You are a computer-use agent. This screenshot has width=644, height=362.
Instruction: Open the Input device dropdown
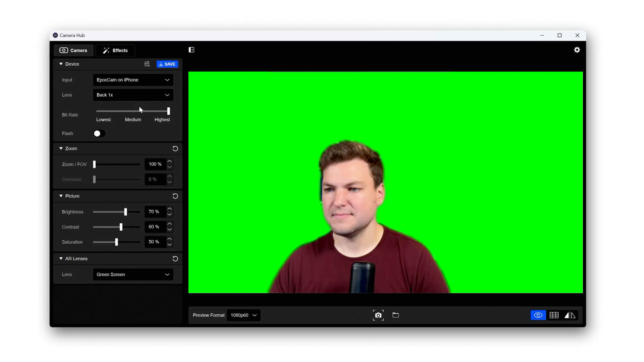(x=132, y=79)
